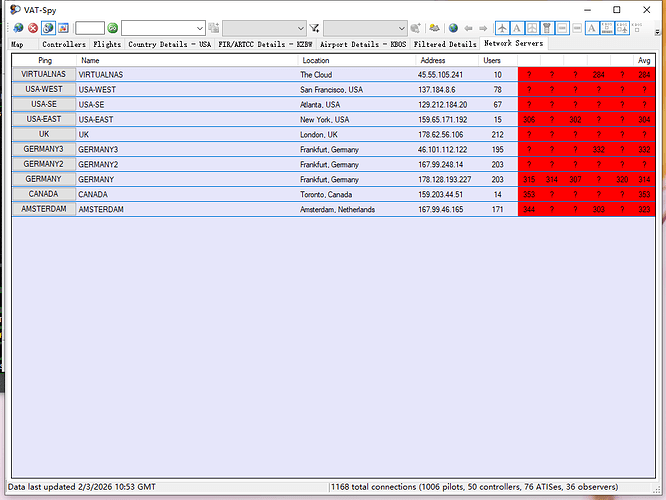Screen dimensions: 666x500
Task: Switch to the Controllers tab
Action: point(64,44)
